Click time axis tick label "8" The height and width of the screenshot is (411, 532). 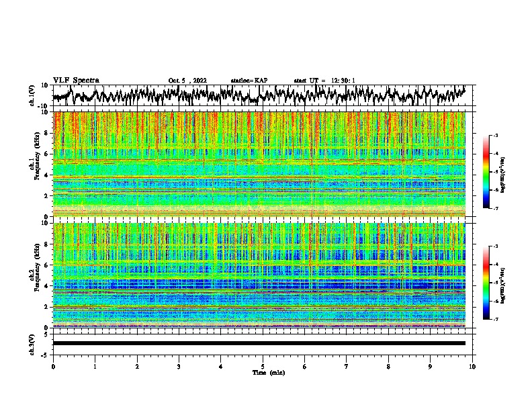coord(388,367)
